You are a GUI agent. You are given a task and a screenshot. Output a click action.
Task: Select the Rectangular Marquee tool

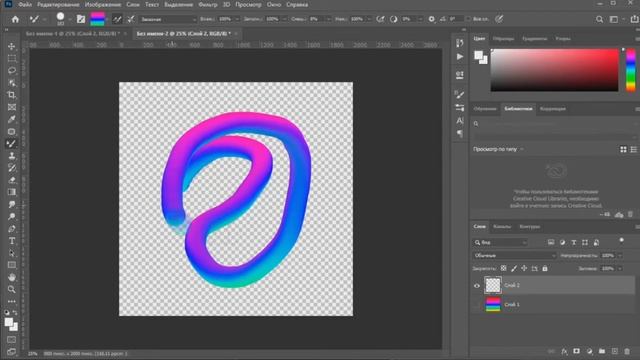pos(11,58)
